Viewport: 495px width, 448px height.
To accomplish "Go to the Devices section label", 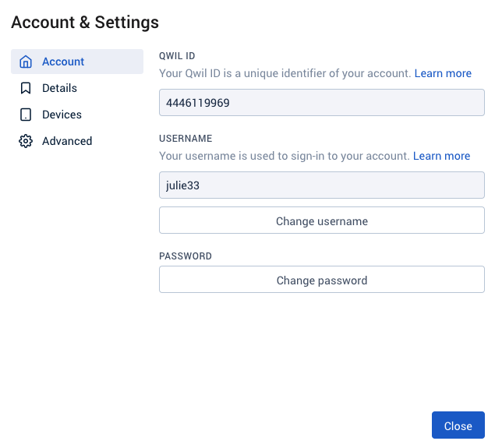I will click(62, 115).
